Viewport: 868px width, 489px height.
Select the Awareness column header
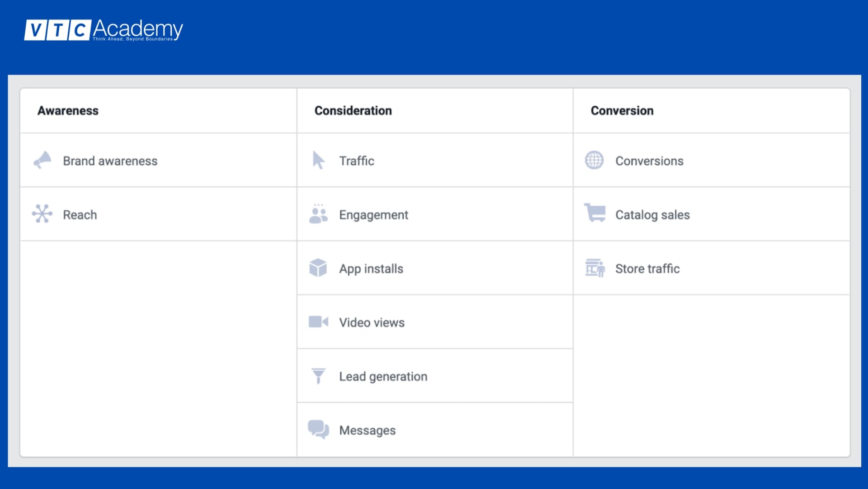68,111
